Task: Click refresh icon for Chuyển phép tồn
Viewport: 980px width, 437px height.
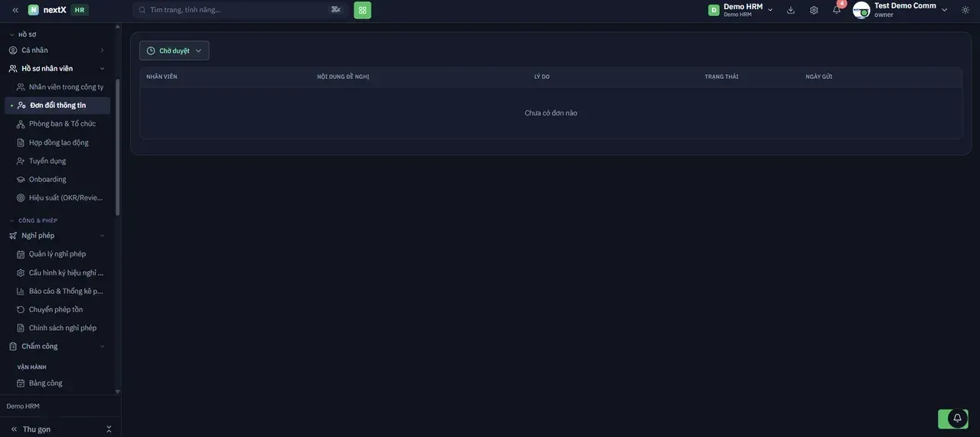Action: [21, 309]
